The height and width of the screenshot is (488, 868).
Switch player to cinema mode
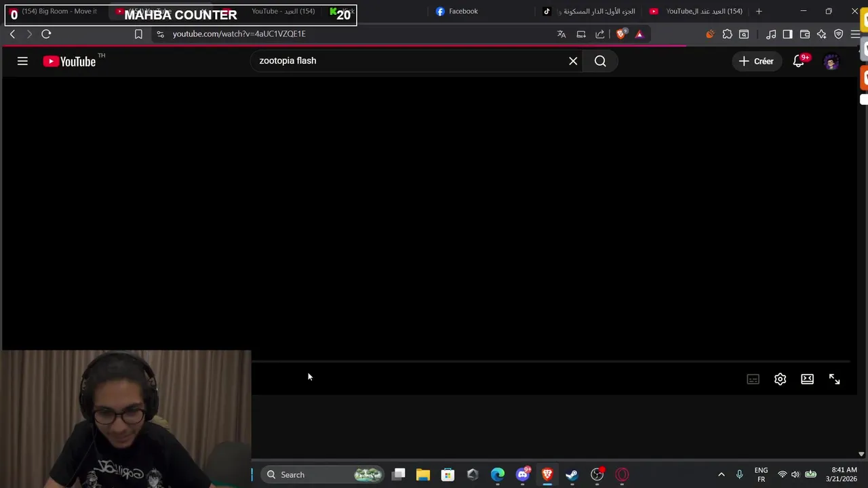807,380
